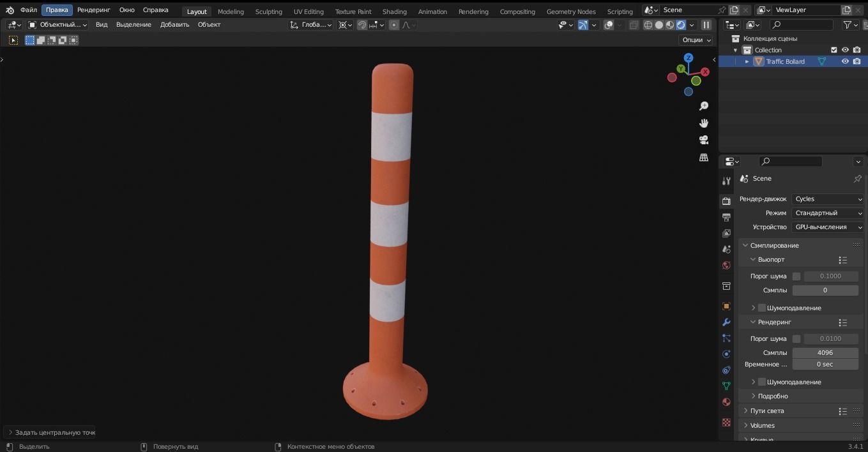Open the Object properties tab (orange square)
The width and height of the screenshot is (868, 452).
pyautogui.click(x=726, y=306)
